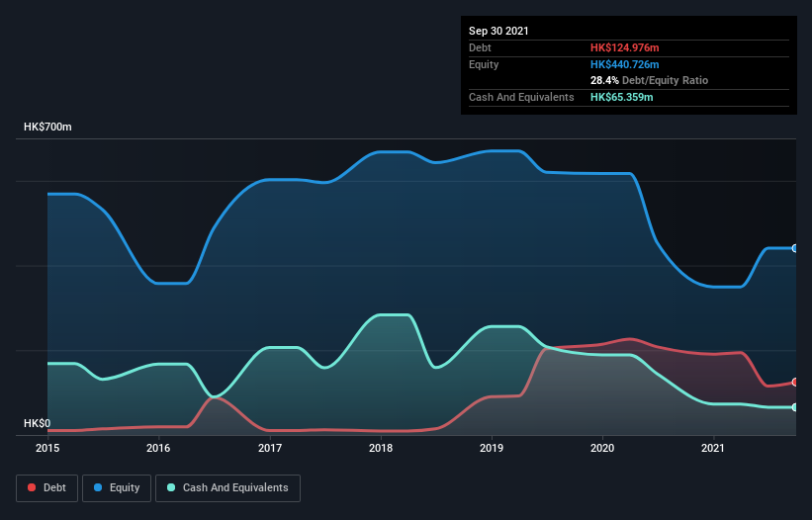Click the HK$65.359m cash value

click(x=621, y=97)
